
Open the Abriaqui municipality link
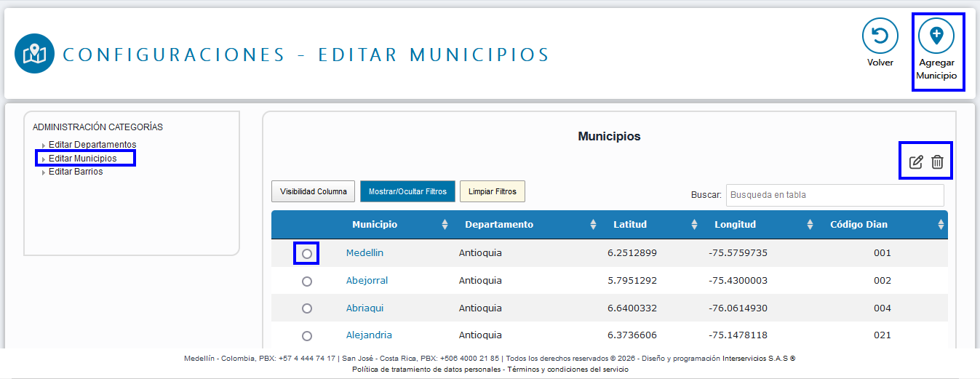(x=364, y=308)
